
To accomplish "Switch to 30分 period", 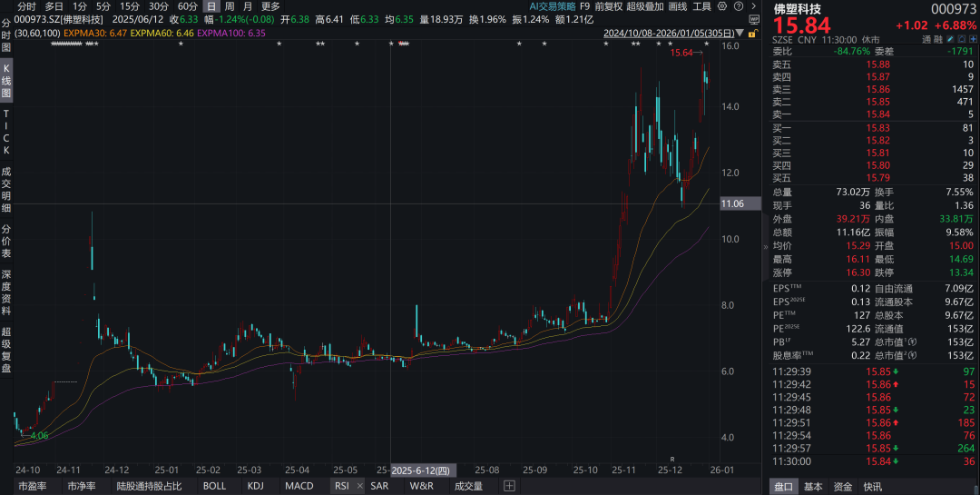I will click(159, 6).
